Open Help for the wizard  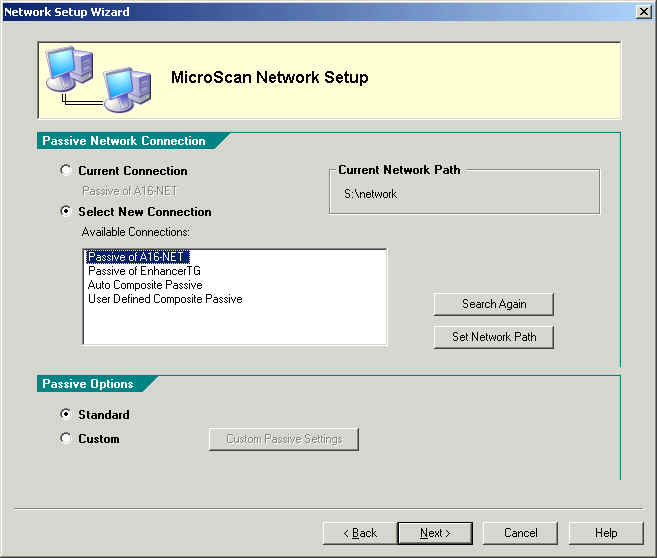606,533
